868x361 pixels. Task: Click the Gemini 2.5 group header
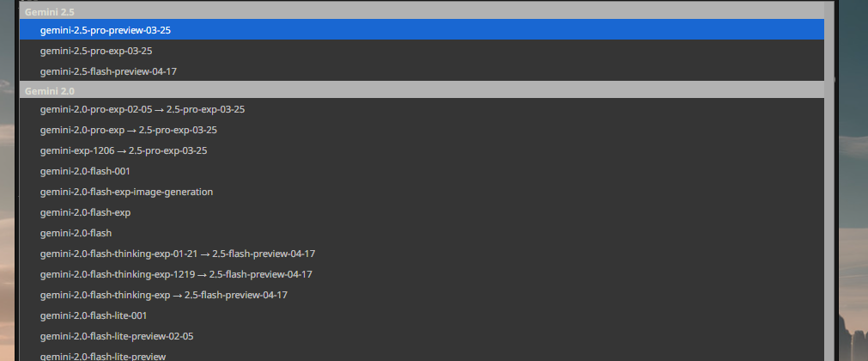tap(422, 10)
